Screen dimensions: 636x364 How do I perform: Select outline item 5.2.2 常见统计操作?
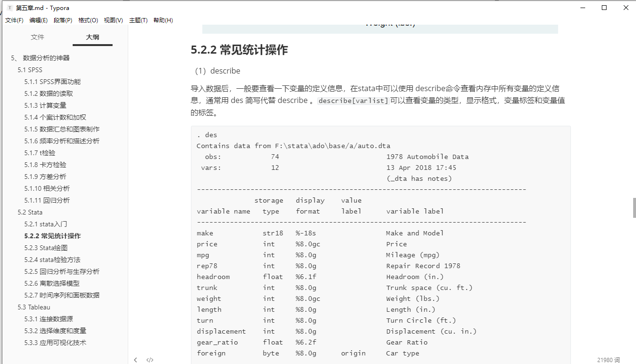click(53, 236)
